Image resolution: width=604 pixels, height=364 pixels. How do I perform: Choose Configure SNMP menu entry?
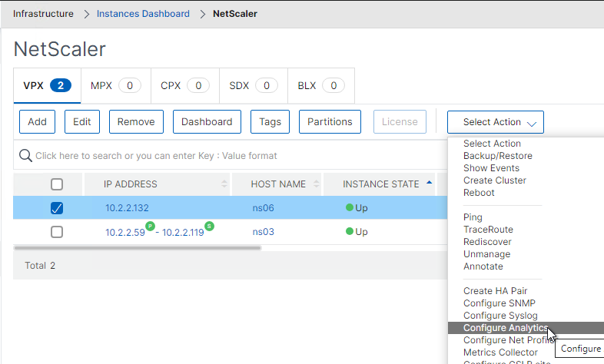pyautogui.click(x=499, y=303)
